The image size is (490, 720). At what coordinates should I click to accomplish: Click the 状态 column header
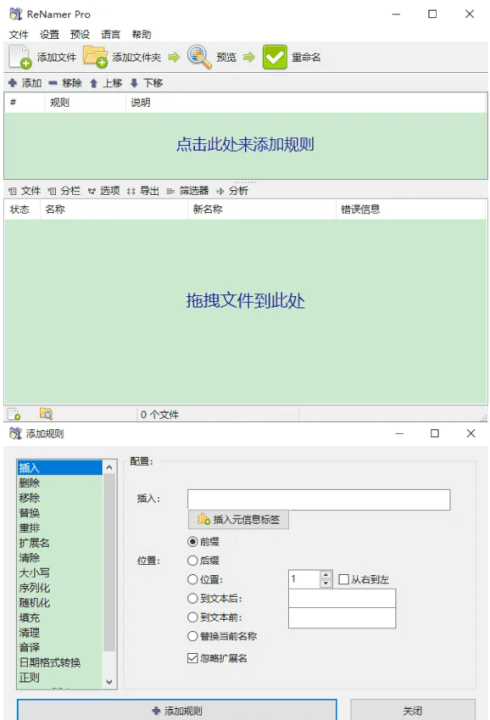tap(23, 209)
